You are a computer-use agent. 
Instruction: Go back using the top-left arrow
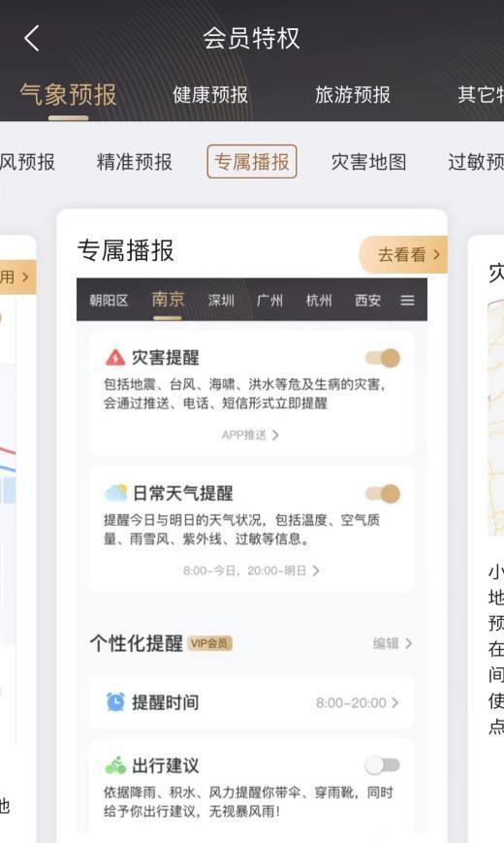coord(32,38)
